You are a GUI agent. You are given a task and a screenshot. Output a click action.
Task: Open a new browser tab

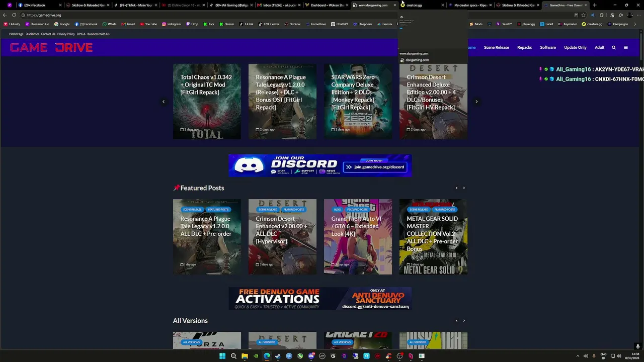594,5
